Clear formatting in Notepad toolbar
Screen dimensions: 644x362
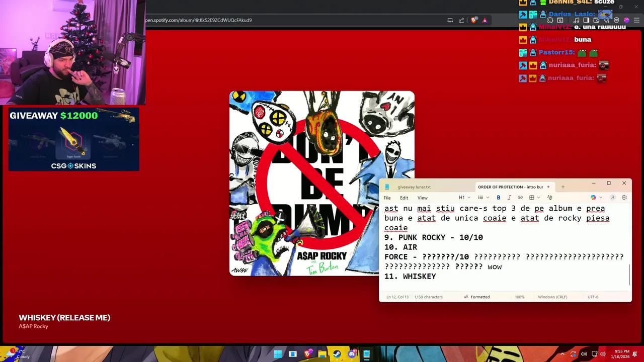pyautogui.click(x=549, y=198)
